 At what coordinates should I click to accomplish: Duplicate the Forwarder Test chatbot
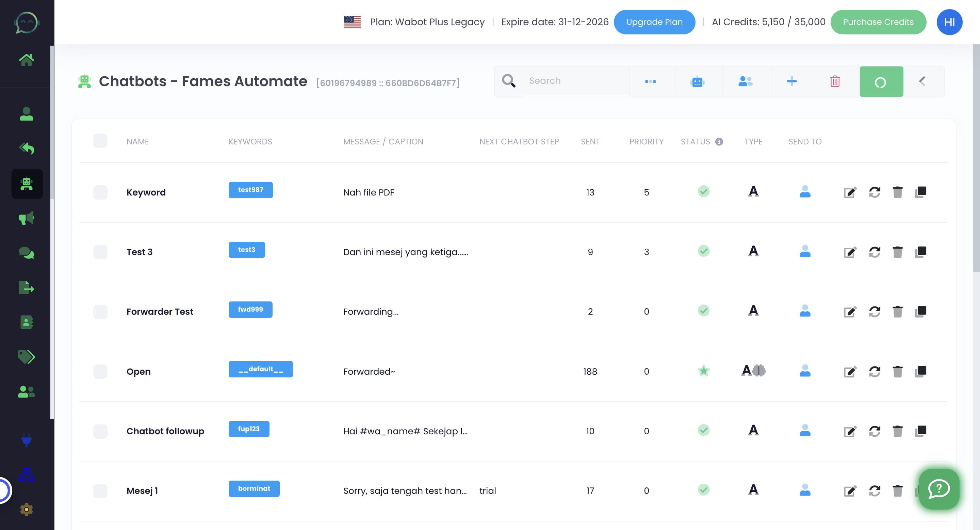(x=920, y=311)
